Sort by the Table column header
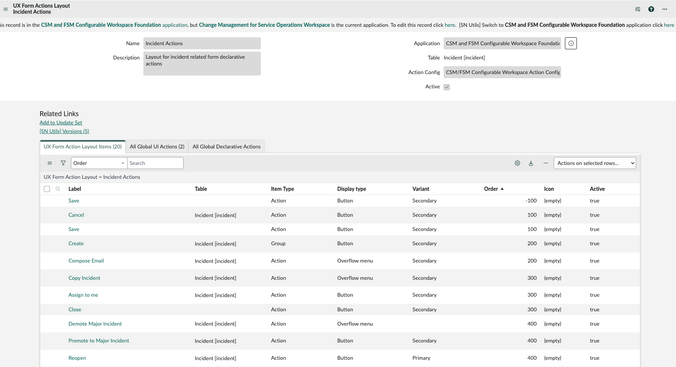676x367 pixels. pyautogui.click(x=200, y=189)
